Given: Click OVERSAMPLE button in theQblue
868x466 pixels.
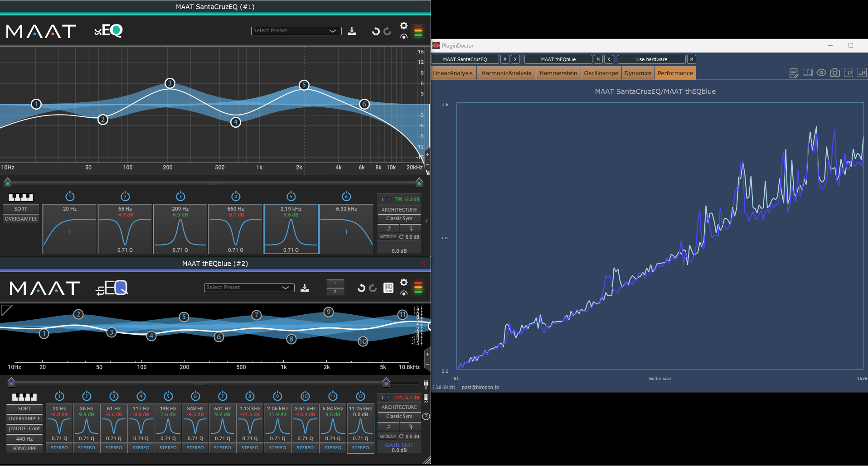Looking at the screenshot, I should 24,418.
